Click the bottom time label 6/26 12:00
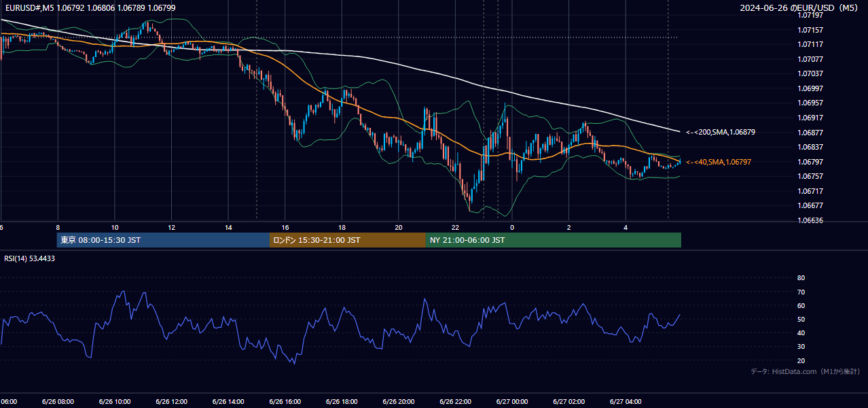Viewport: 868px width, 408px height. click(x=171, y=402)
